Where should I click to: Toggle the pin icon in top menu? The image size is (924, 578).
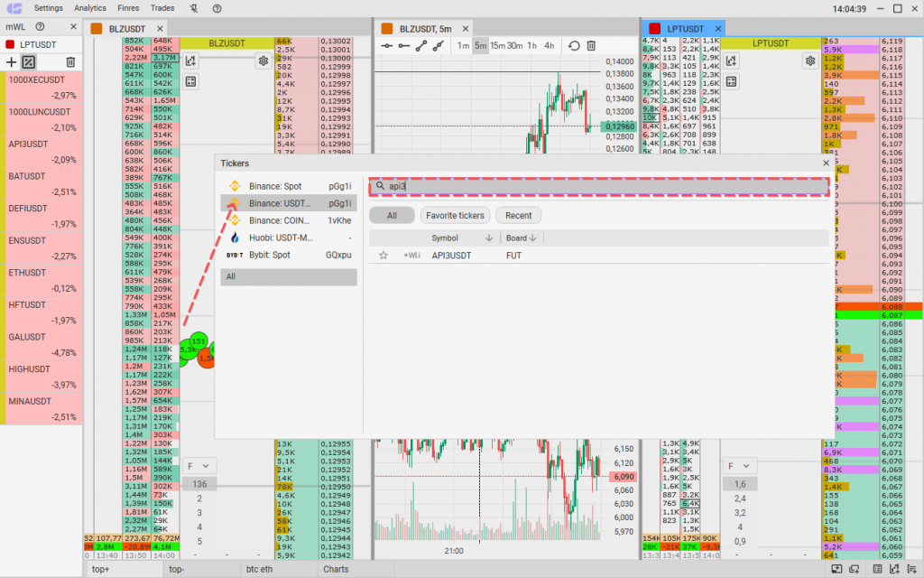click(194, 8)
